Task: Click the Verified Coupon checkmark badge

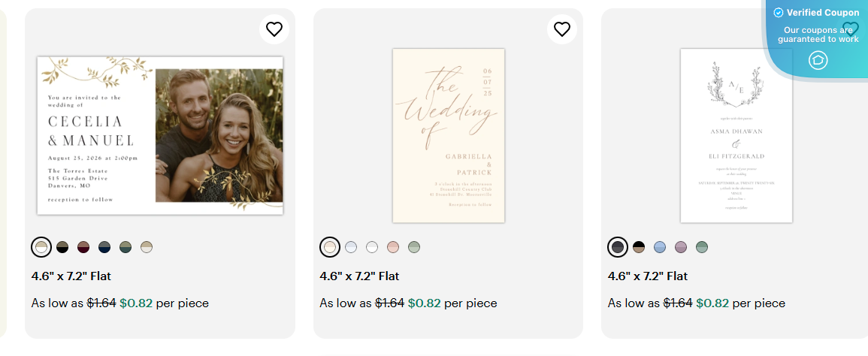Action: 779,13
